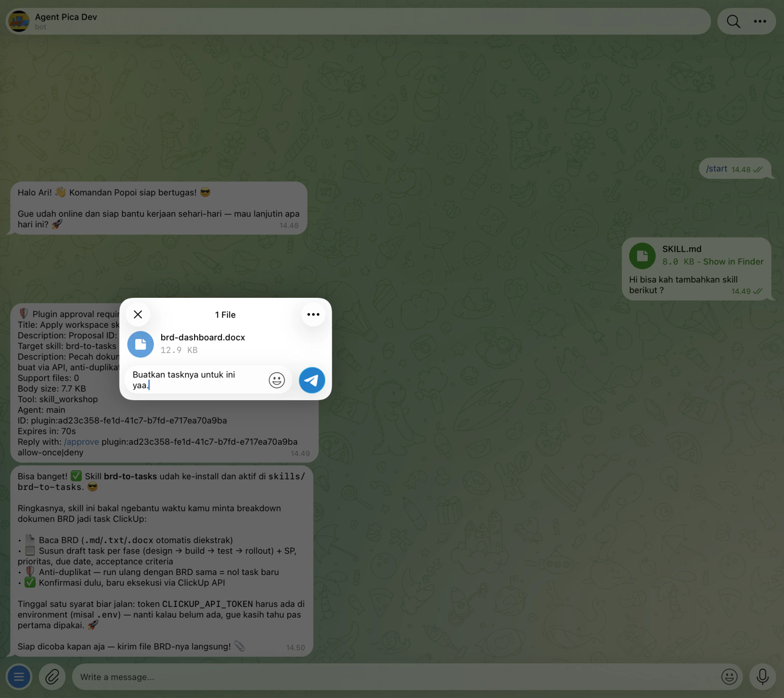Open Agent Pica Dev bot avatar

(19, 21)
